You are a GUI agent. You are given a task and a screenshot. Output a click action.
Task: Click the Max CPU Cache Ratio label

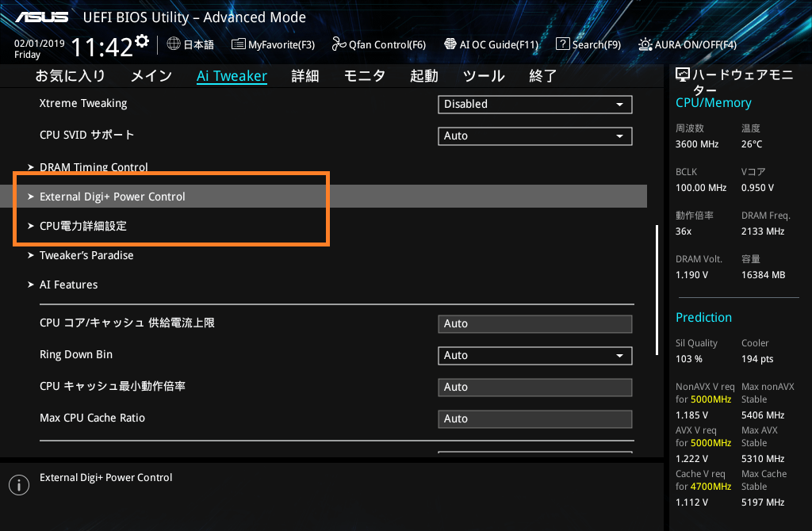[92, 418]
